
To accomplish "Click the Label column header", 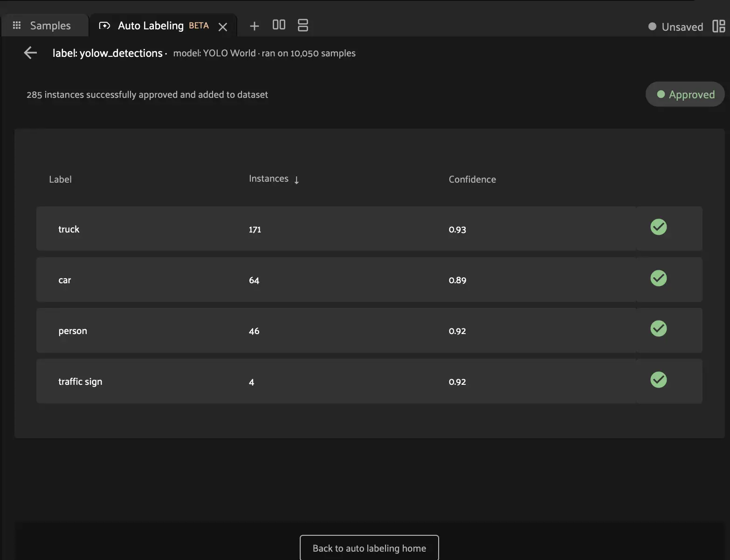I will coord(60,179).
